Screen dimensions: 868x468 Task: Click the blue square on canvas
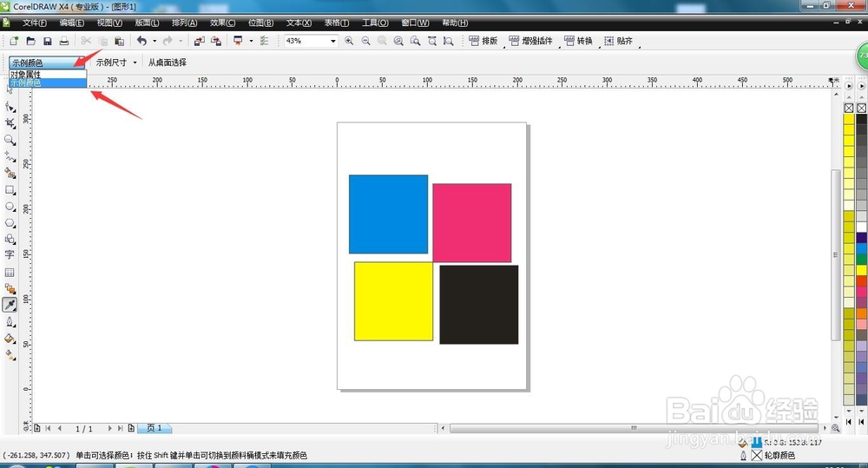(x=388, y=214)
